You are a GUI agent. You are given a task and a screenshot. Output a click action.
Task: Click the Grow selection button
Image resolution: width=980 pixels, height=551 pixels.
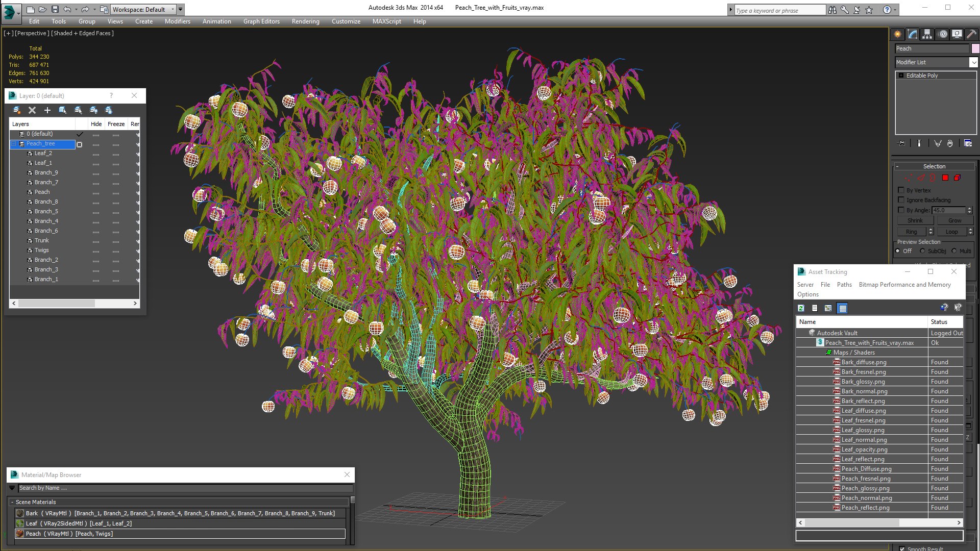point(954,220)
